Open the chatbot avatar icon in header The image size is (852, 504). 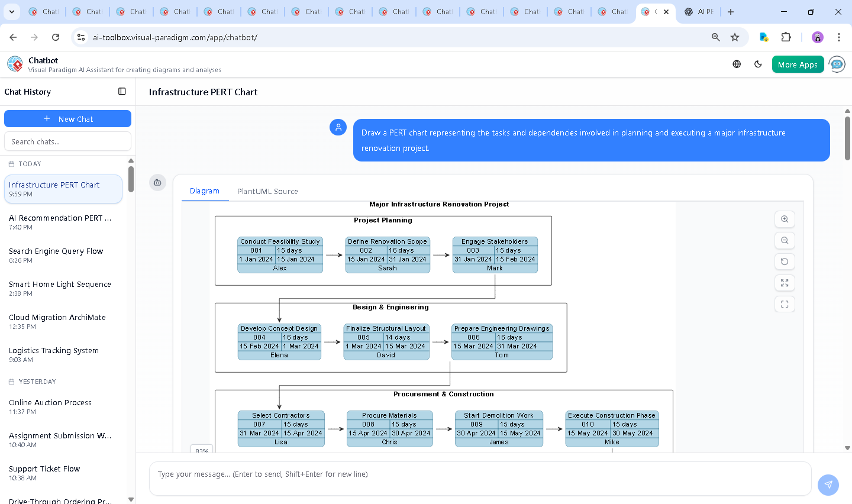[837, 64]
